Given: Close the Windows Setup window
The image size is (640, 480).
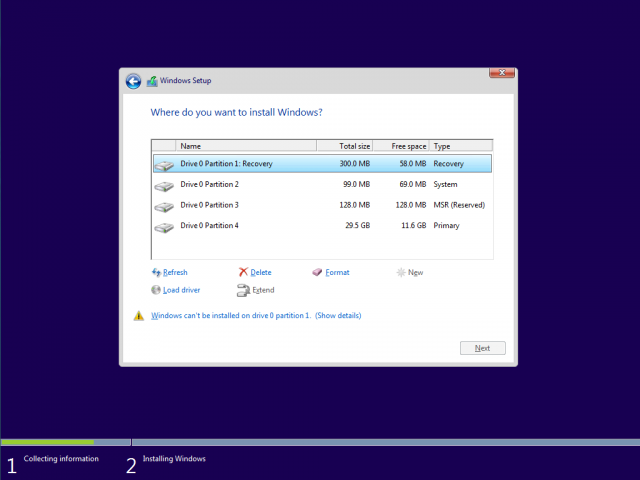Looking at the screenshot, I should (502, 73).
